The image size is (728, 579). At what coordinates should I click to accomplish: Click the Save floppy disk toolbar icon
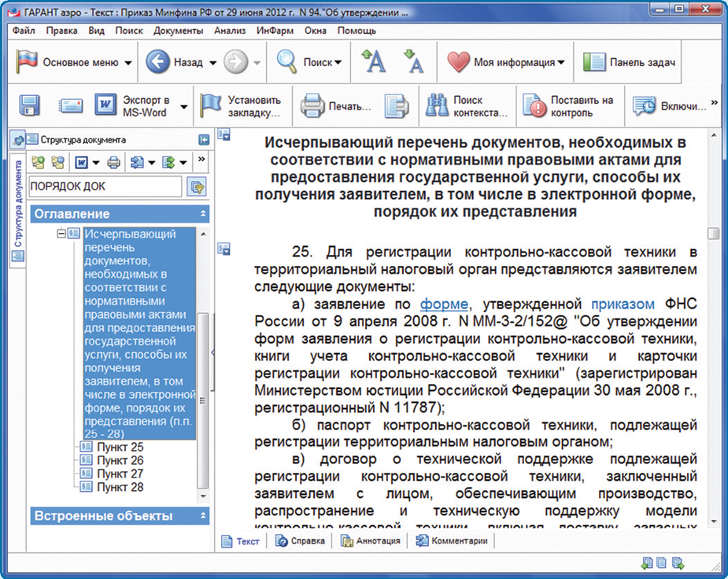30,105
